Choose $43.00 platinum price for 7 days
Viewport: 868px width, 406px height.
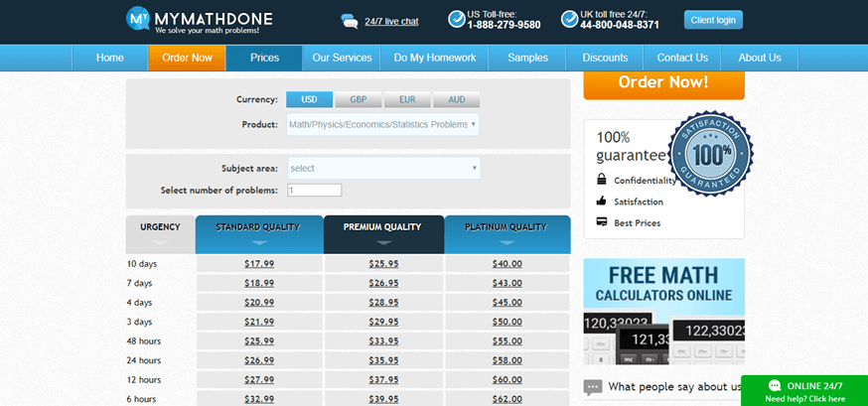pos(507,283)
